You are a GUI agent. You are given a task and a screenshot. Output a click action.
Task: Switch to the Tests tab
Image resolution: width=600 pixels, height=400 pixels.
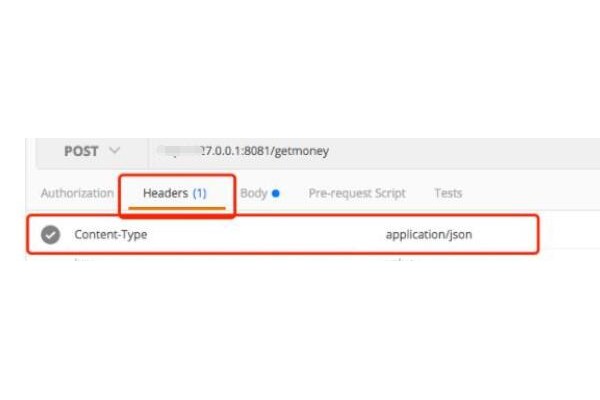click(448, 193)
